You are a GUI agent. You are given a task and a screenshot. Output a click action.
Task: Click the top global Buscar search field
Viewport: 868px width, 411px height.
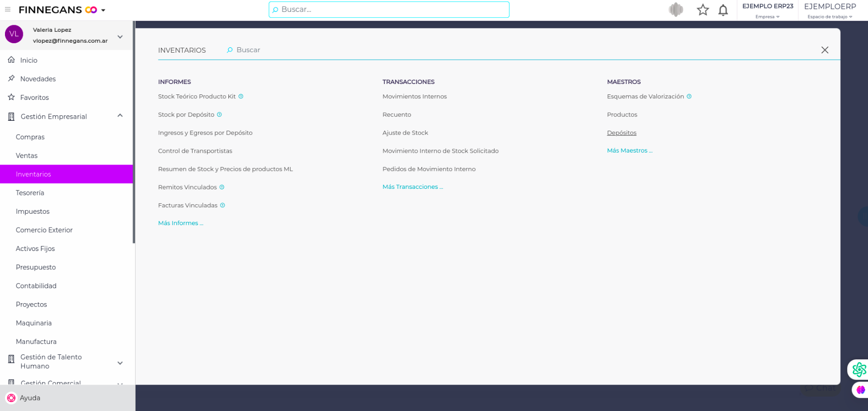pos(389,9)
